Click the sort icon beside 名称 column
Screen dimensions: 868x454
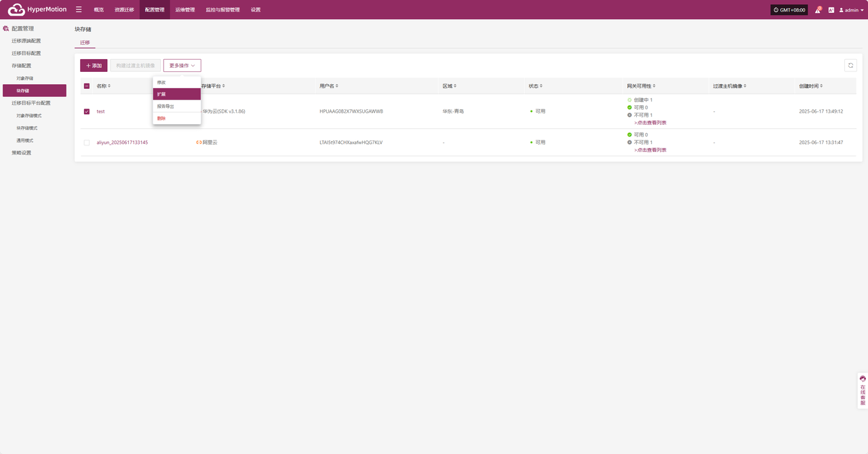109,86
